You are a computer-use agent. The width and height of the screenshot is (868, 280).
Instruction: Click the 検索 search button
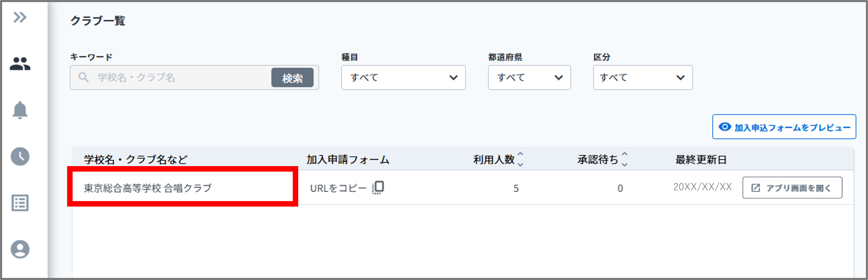click(292, 78)
